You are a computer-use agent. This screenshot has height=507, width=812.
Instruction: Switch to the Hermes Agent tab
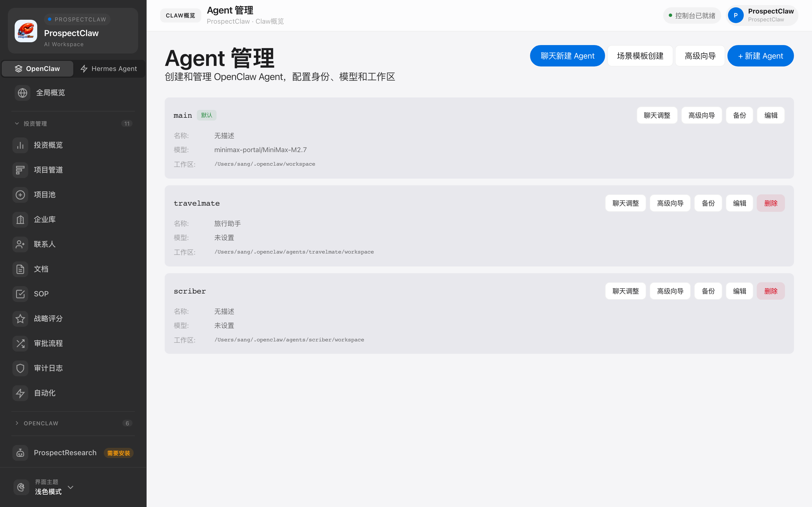pyautogui.click(x=109, y=69)
